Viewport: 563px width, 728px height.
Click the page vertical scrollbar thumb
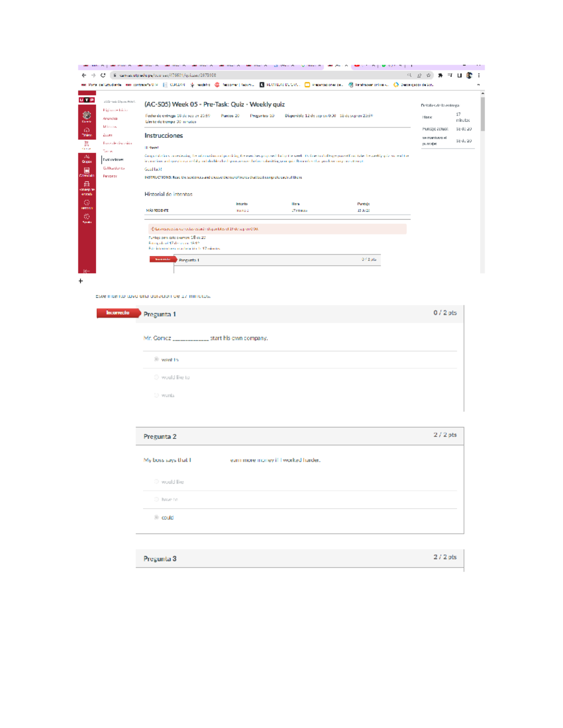coord(482,114)
